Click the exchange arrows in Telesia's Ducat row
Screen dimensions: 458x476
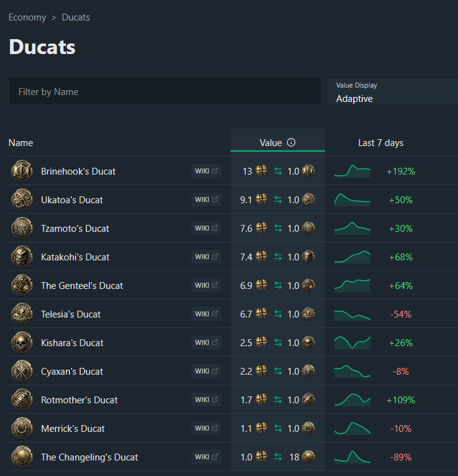[278, 314]
